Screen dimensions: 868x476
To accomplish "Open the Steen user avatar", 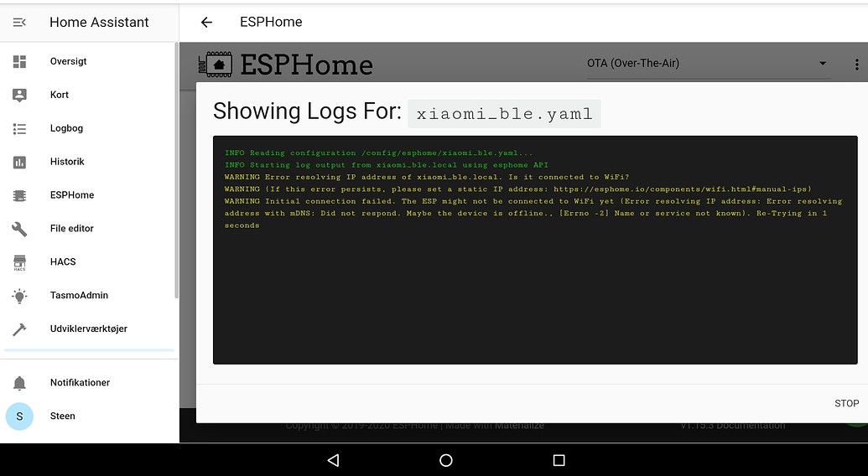I will [x=19, y=416].
